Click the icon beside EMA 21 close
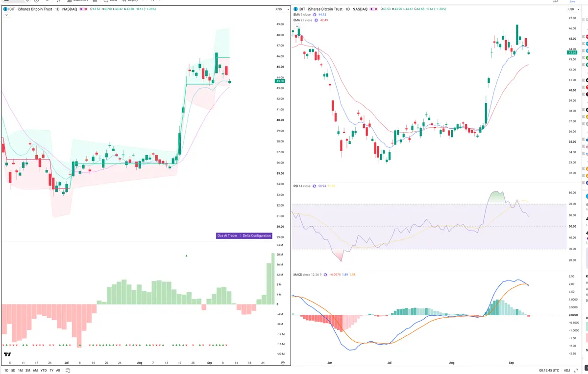This screenshot has height=374, width=588. coord(316,20)
